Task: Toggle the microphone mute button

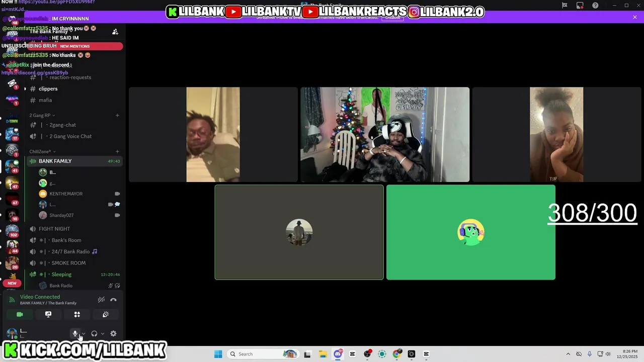Action: pos(75,333)
